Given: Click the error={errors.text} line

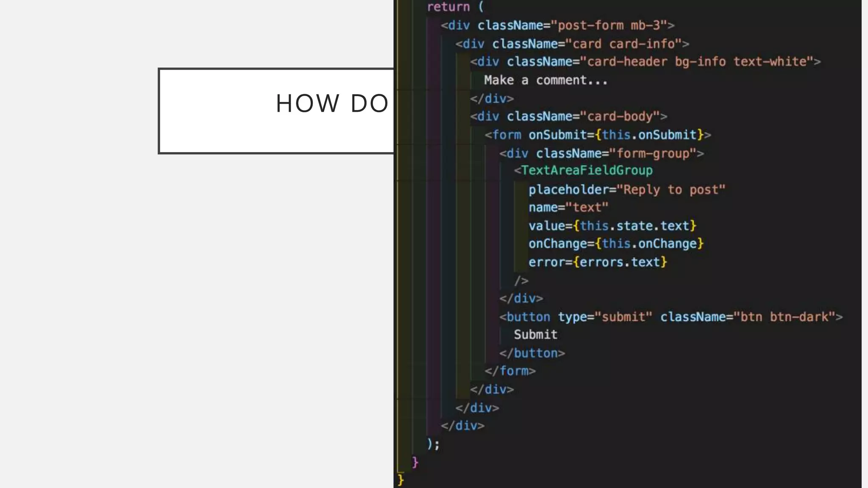Looking at the screenshot, I should 598,262.
